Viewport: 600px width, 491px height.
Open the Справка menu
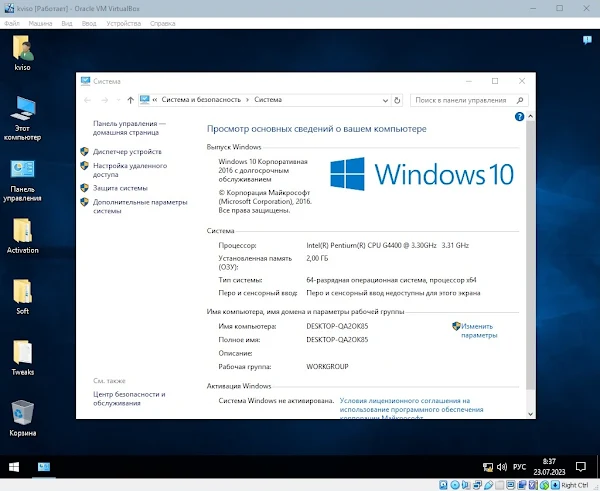pos(163,23)
